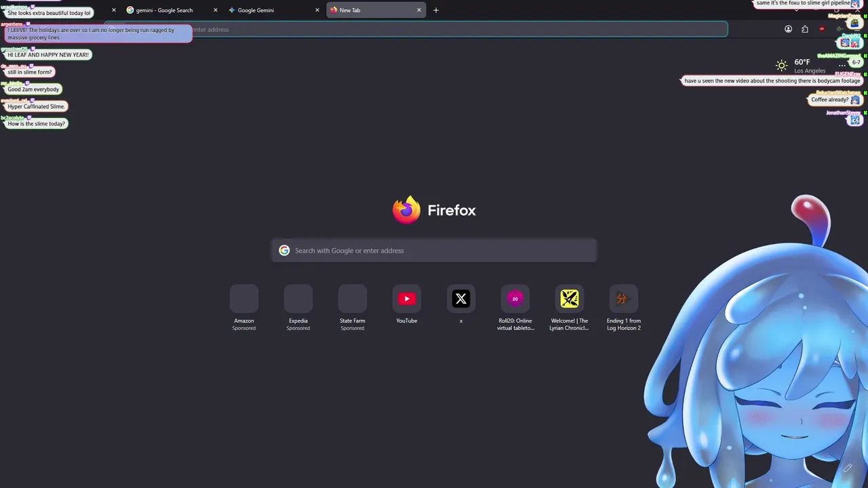
Task: Click the holidays are over chat message
Action: pos(98,34)
